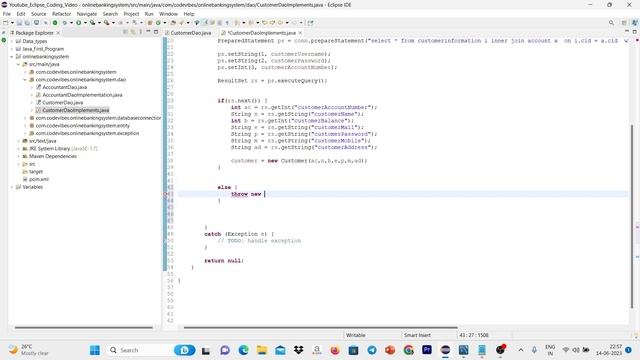Expand Maven Dependencies node
The width and height of the screenshot is (640, 360).
(x=18, y=156)
